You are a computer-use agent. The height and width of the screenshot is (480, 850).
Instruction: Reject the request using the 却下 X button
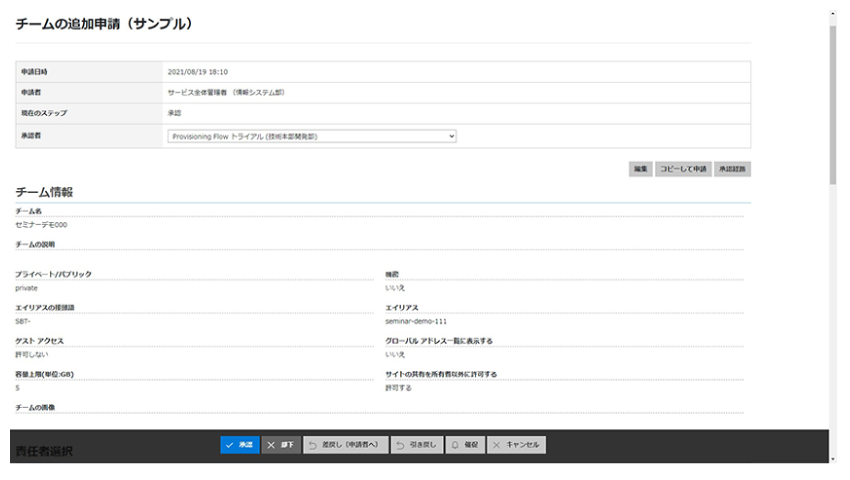click(281, 444)
